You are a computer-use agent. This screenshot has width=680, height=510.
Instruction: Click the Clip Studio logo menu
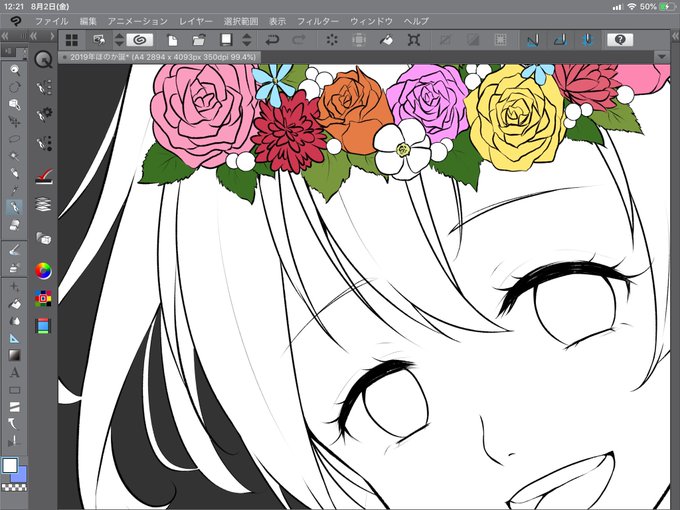point(15,21)
